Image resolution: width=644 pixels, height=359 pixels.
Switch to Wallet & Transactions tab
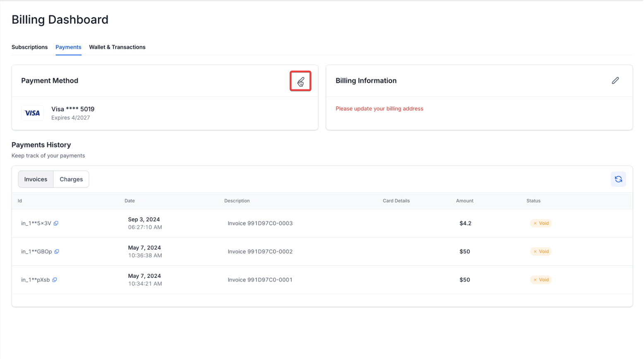pos(117,47)
